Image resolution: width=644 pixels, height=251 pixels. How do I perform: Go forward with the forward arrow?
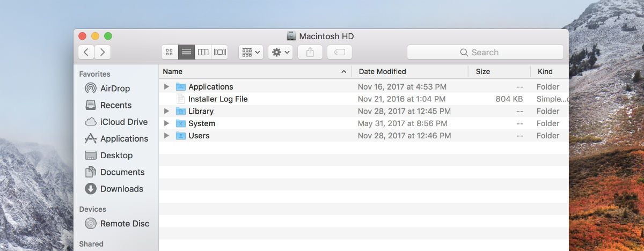pos(103,52)
